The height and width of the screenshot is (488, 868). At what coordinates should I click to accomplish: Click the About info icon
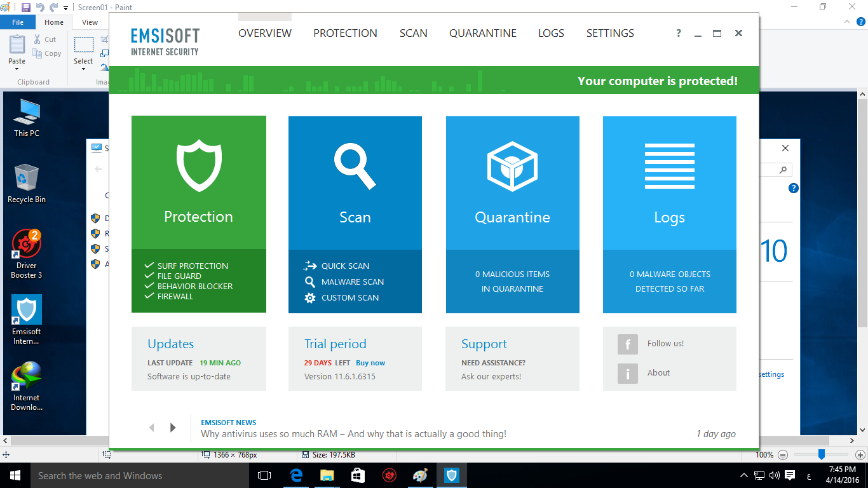pyautogui.click(x=628, y=374)
